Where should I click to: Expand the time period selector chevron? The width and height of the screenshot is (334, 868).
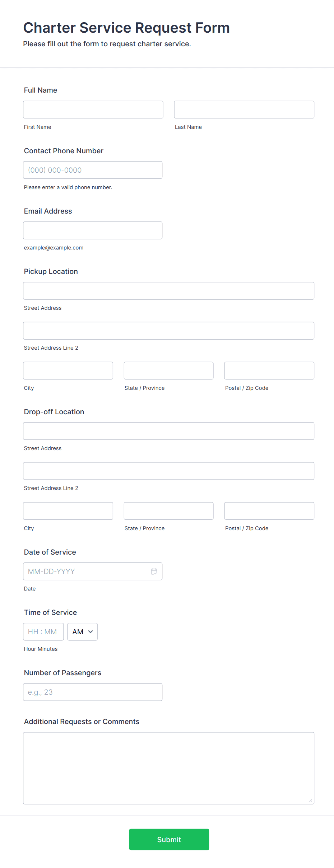pos(90,632)
